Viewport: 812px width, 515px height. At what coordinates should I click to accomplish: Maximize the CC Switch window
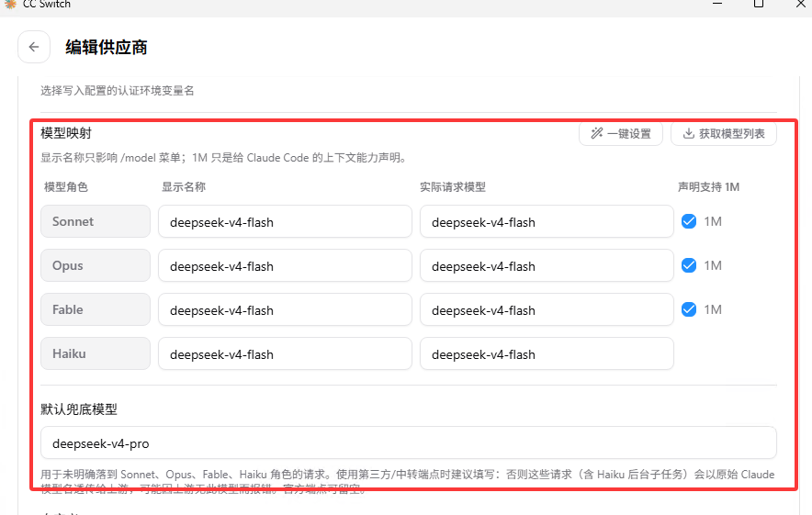(x=759, y=4)
